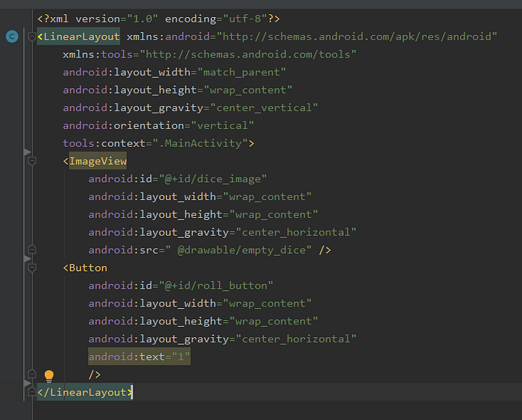
Task: Click ImageView's layout_width wrap_content value
Action: pos(267,197)
